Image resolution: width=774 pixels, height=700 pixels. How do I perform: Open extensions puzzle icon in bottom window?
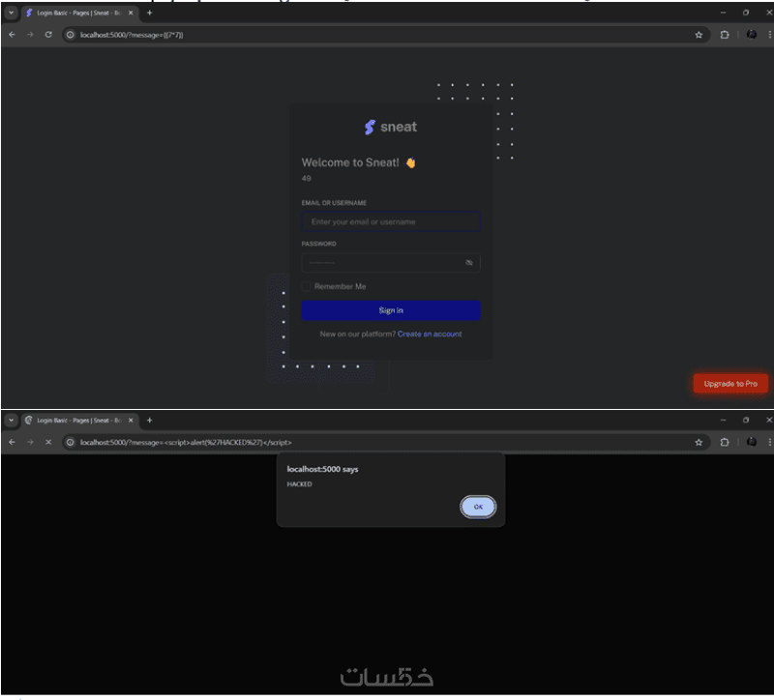coord(724,442)
